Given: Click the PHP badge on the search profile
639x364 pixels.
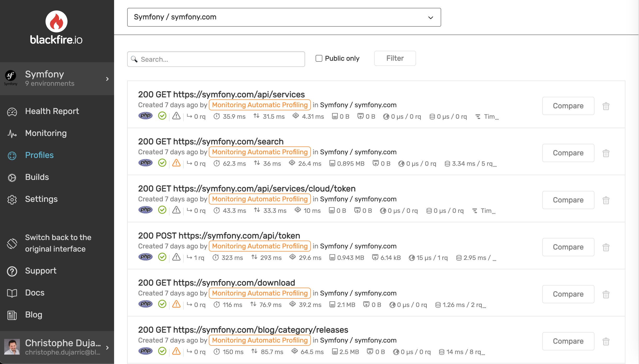Looking at the screenshot, I should click(145, 162).
